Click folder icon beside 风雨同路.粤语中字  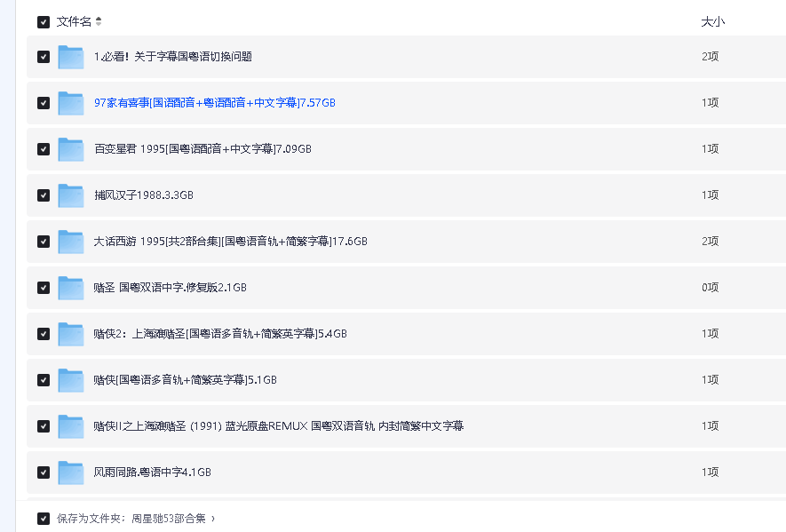(x=71, y=472)
